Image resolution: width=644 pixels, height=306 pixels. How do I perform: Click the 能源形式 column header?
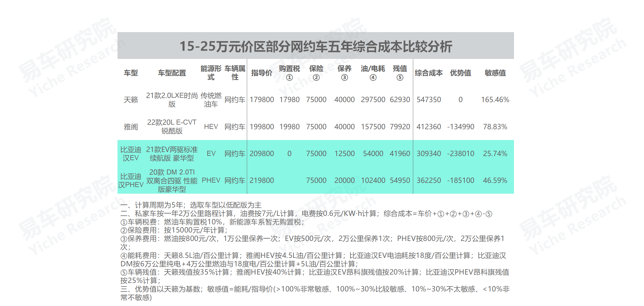pos(211,73)
